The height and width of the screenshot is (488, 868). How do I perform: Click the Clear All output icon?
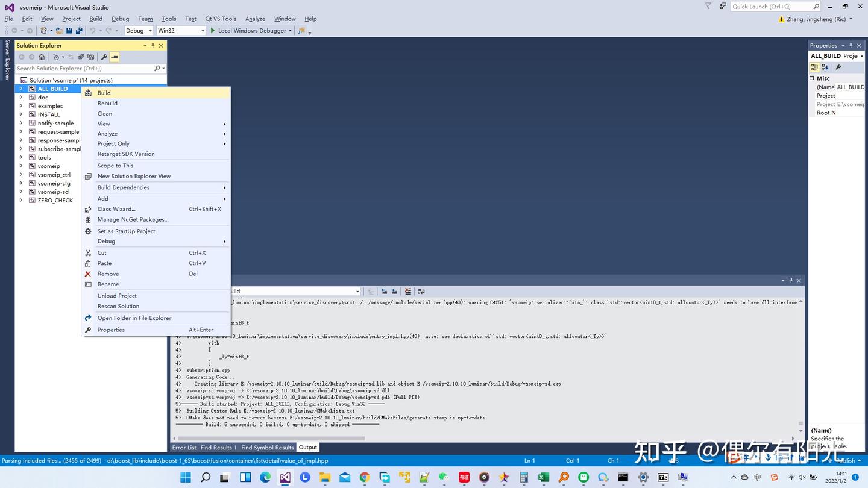[408, 291]
